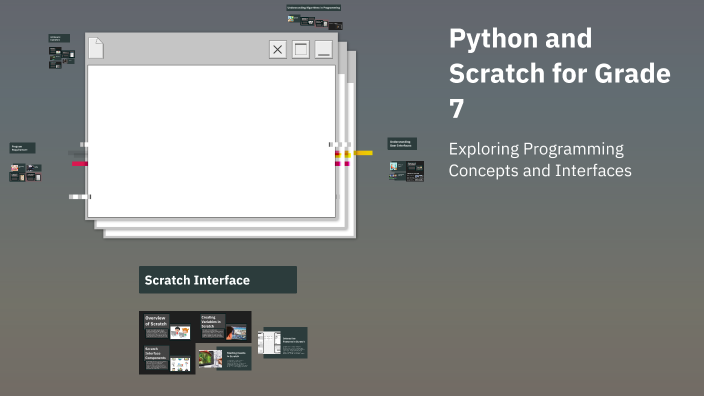
Task: Select the Understanding User Interfaces topic label
Action: coord(402,144)
